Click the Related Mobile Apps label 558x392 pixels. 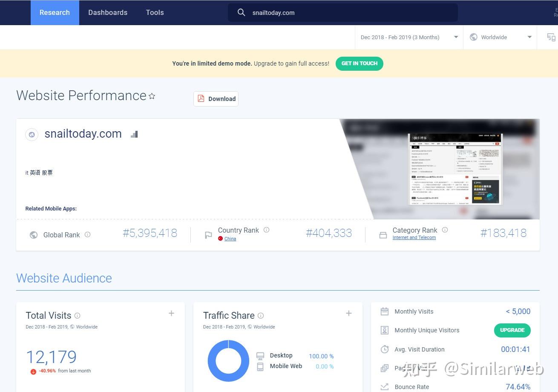[x=51, y=208]
